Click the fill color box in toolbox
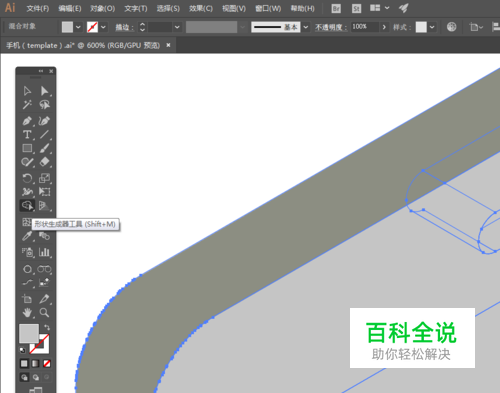 [x=29, y=333]
